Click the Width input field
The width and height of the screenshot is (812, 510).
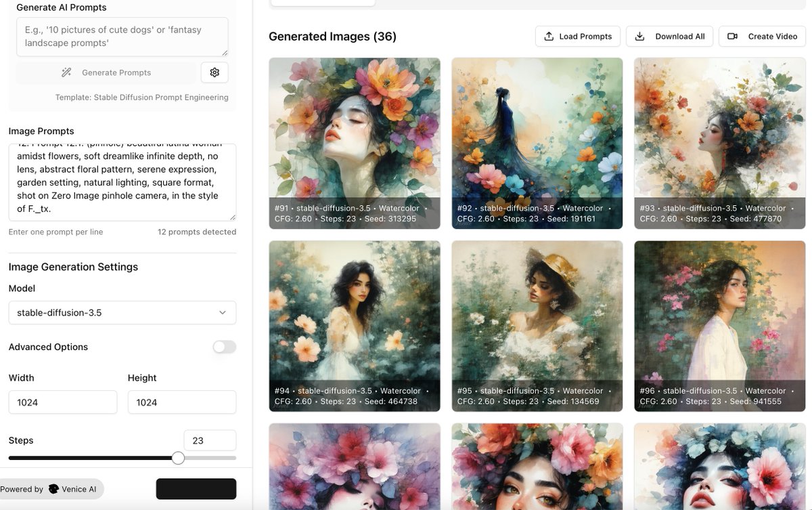tap(63, 402)
